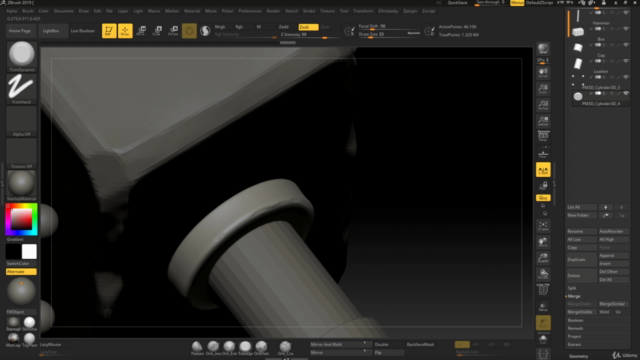The width and height of the screenshot is (640, 360).
Task: Click the Sculptris Pro S icon
Action: [x=205, y=31]
